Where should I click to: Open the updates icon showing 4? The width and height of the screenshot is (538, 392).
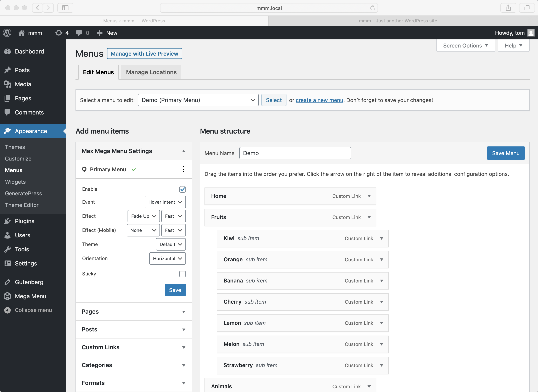point(58,33)
